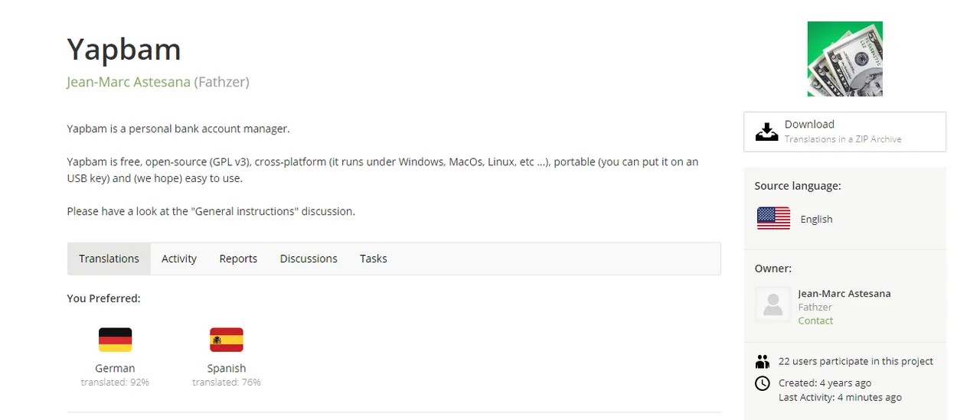
Task: Click 'Last Activity: 4 minutes ago' text
Action: tap(840, 397)
